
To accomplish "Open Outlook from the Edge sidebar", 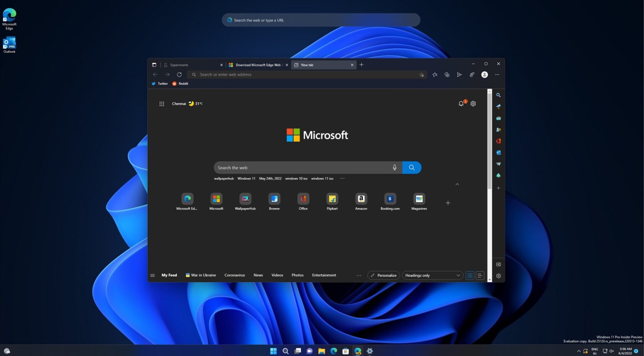I will coord(499,152).
